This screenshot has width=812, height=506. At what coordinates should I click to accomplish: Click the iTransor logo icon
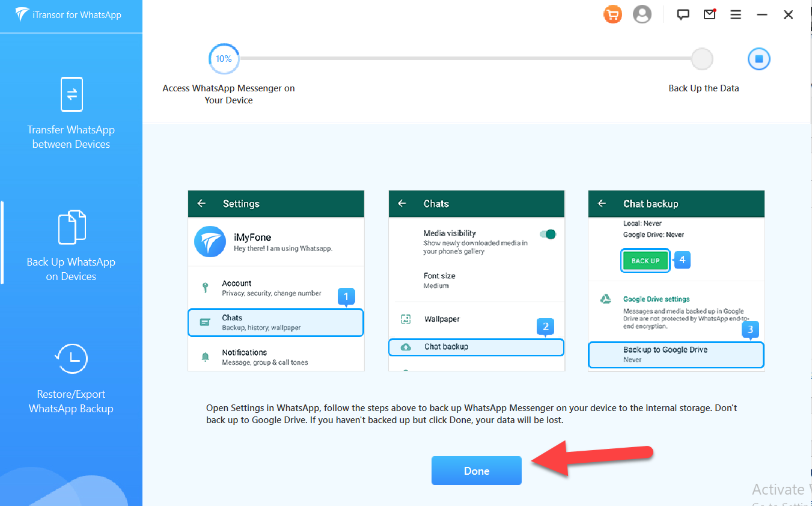[x=22, y=15]
